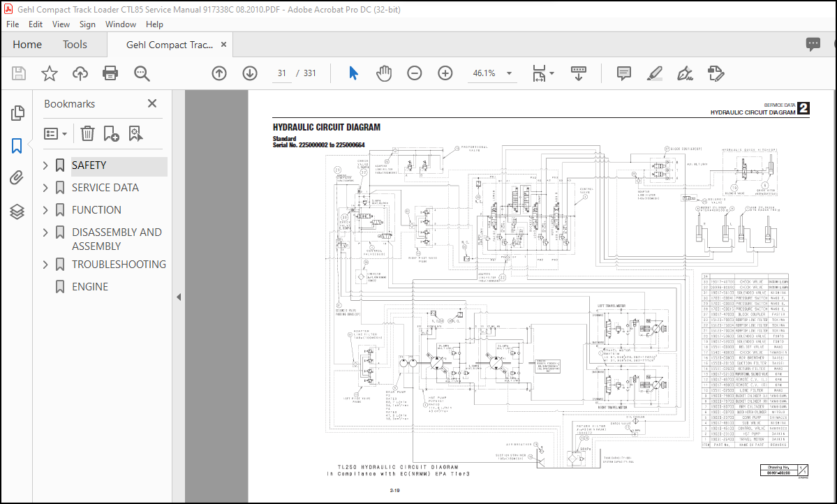Expand the SAFETY bookmark
This screenshot has height=504, width=837.
pos(45,165)
